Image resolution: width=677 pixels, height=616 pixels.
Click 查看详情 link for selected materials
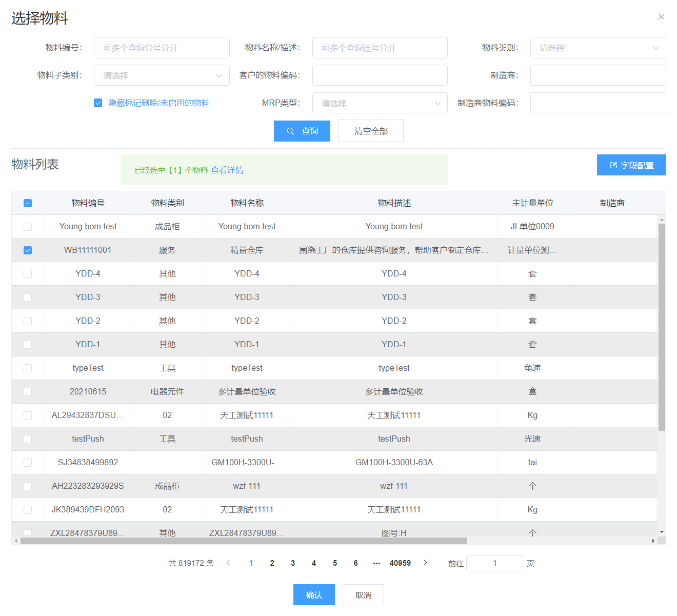[x=227, y=170]
